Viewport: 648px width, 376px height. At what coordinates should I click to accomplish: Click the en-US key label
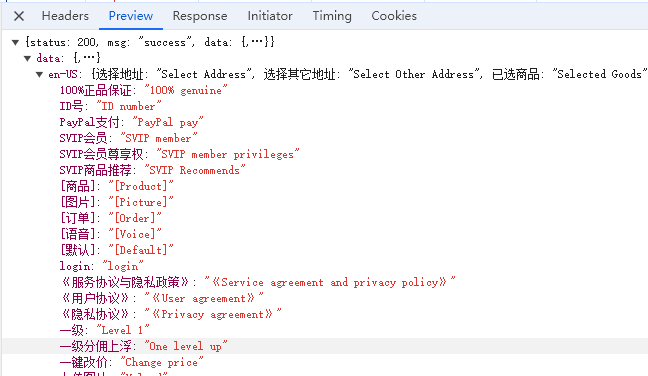(x=63, y=74)
